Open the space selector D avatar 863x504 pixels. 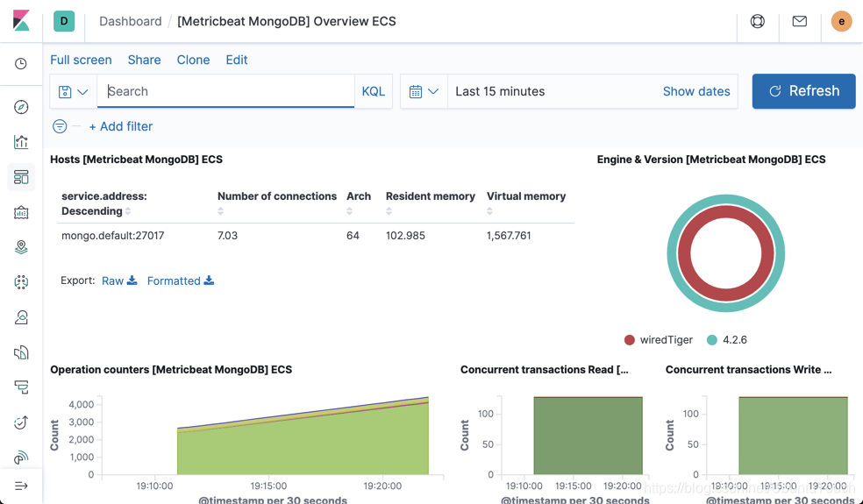tap(64, 21)
